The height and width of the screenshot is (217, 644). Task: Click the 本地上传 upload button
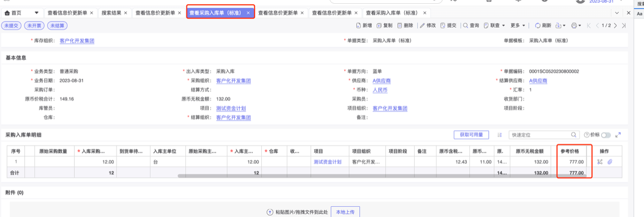345,212
